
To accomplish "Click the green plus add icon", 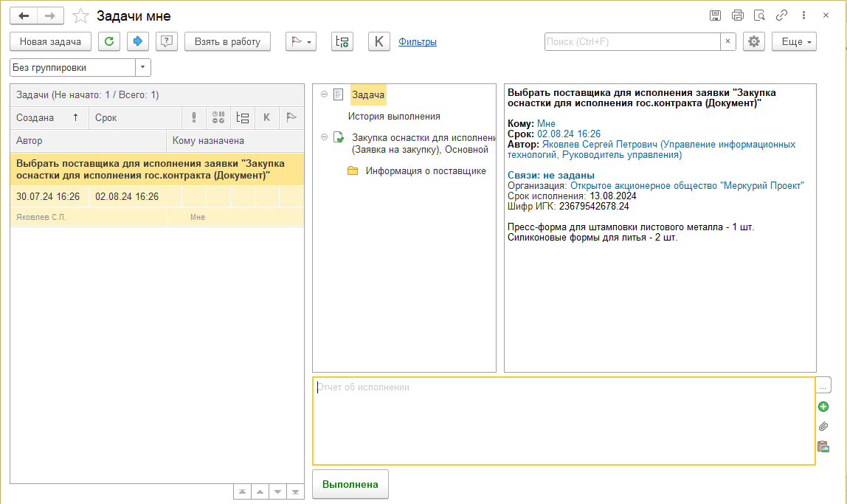I will pyautogui.click(x=823, y=407).
